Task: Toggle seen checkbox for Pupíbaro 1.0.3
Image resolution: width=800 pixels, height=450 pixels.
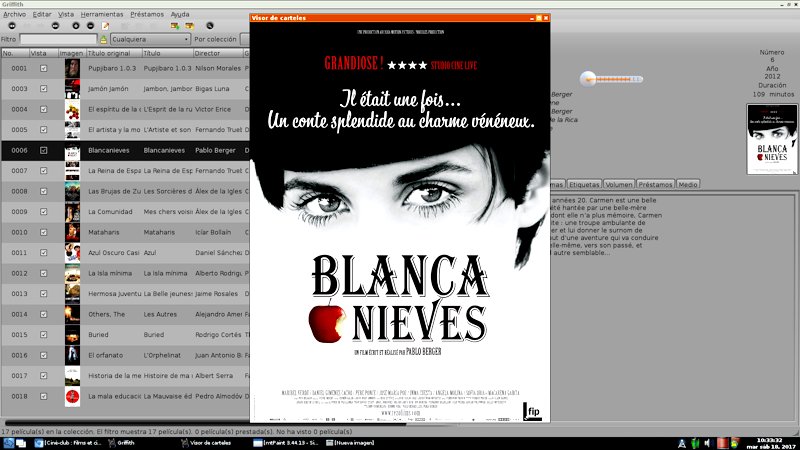Action: click(43, 68)
